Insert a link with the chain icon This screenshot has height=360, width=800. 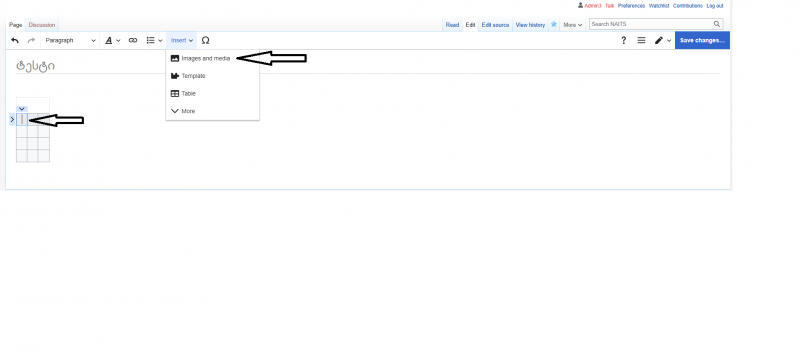point(133,40)
